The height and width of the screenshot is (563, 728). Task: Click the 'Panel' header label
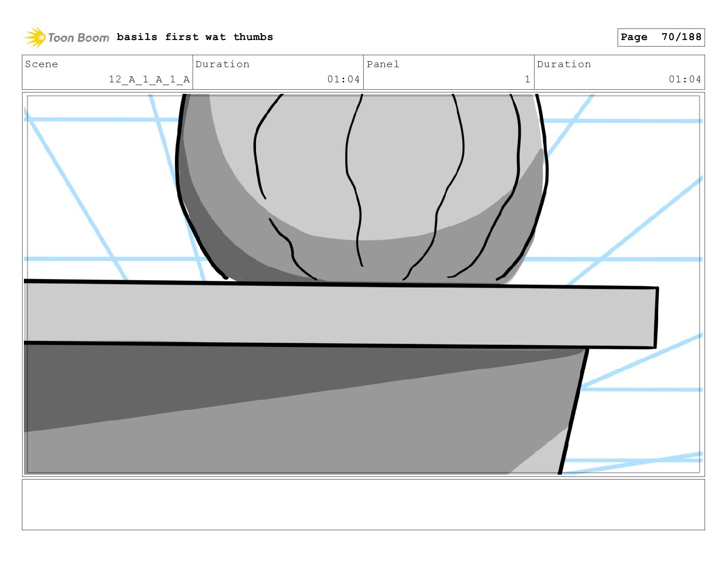[x=383, y=64]
